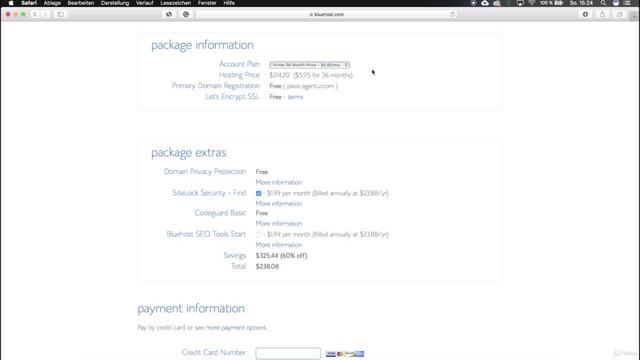Click the Domain Privacy Protection label
The image size is (640, 360).
tap(205, 171)
